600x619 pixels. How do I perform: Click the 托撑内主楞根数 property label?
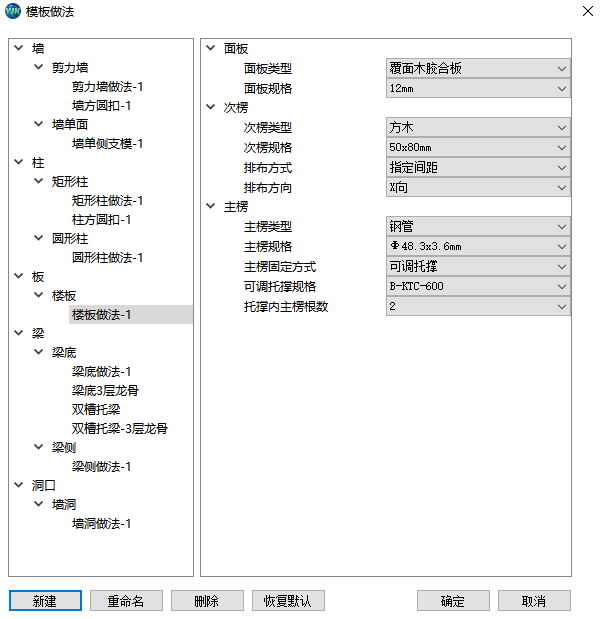click(286, 306)
